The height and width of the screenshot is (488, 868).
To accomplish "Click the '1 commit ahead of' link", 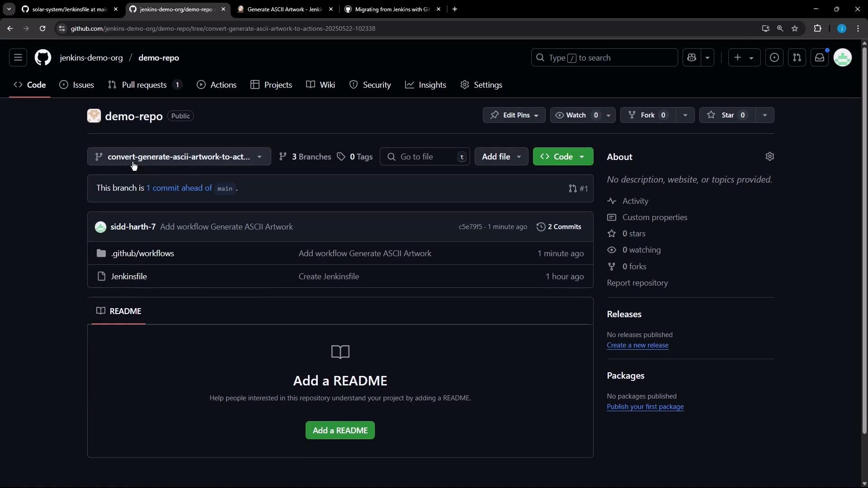I will 179,188.
